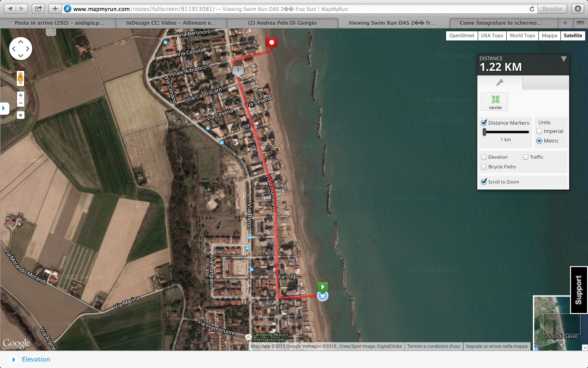Select Metric units radio button

pos(539,141)
